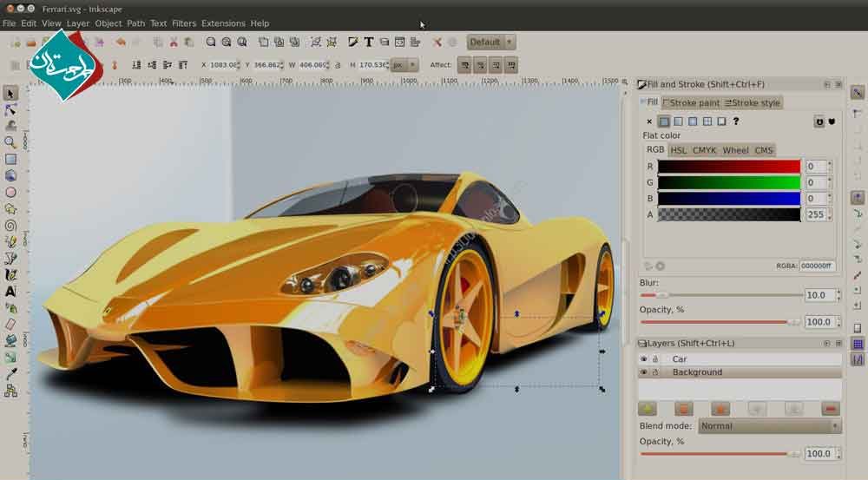Image resolution: width=868 pixels, height=480 pixels.
Task: Select the Bezier pen tool
Action: [10, 258]
